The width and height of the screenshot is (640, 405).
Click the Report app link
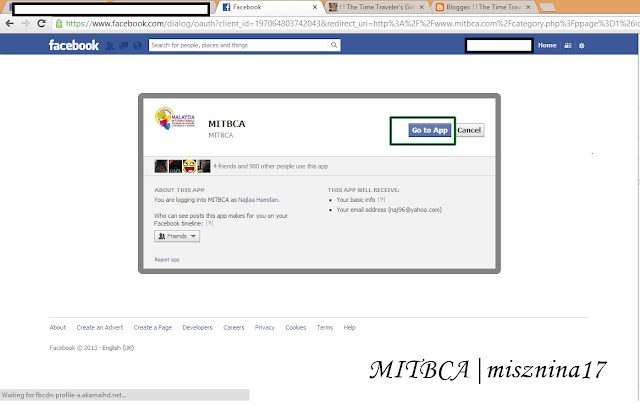click(167, 260)
